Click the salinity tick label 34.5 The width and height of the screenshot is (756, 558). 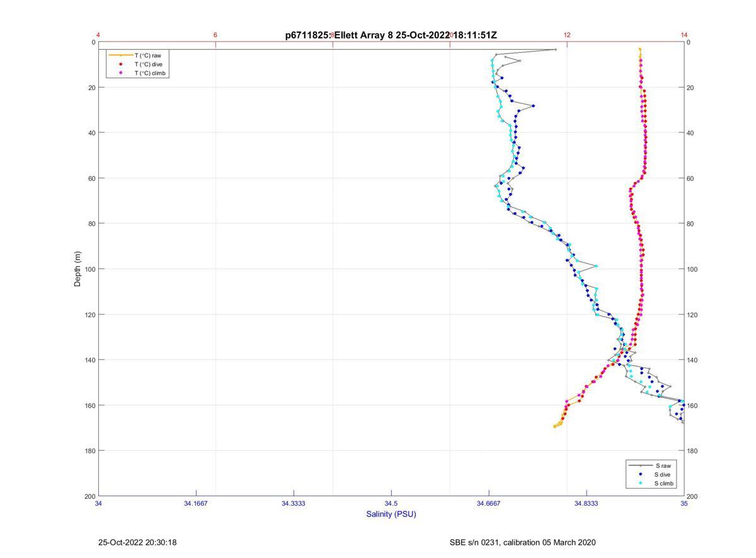tap(391, 504)
